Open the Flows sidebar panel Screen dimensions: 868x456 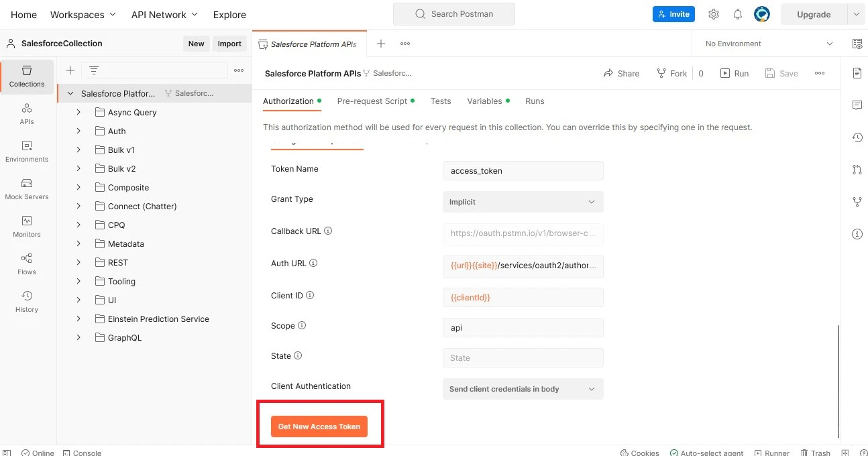click(x=27, y=264)
